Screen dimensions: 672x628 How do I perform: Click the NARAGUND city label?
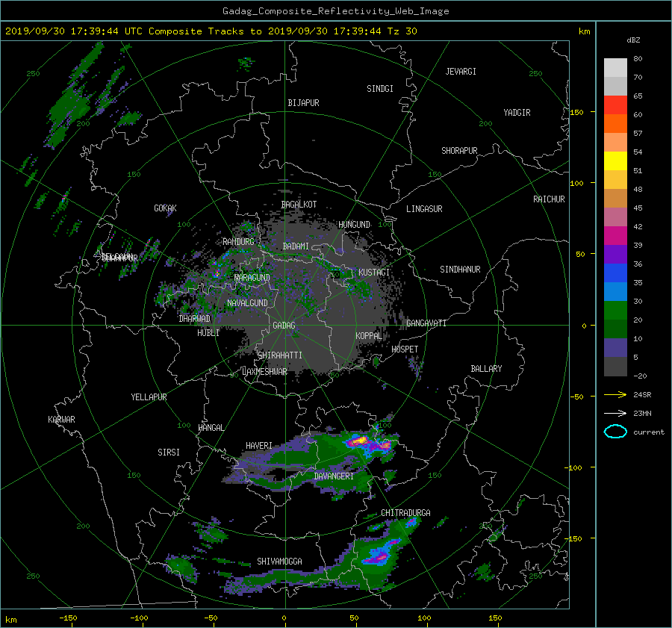coord(252,278)
